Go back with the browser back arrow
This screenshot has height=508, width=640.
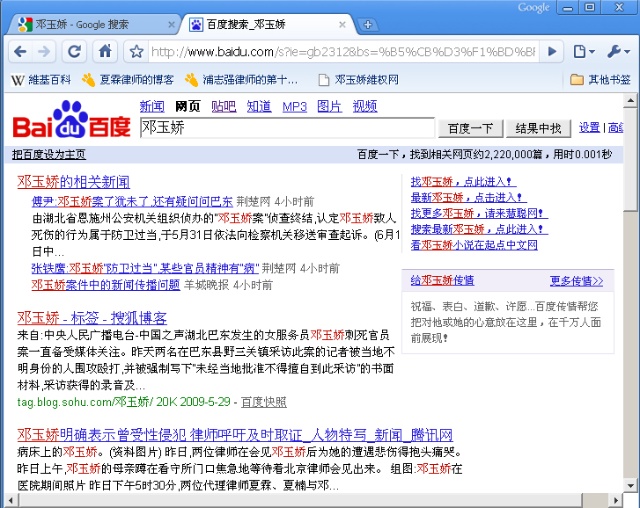(20, 52)
